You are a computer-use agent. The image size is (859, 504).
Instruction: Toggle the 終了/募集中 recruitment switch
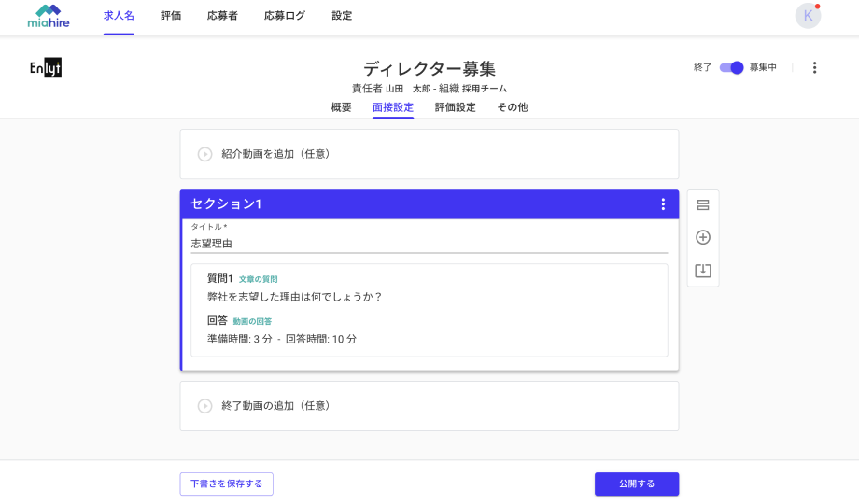click(731, 67)
